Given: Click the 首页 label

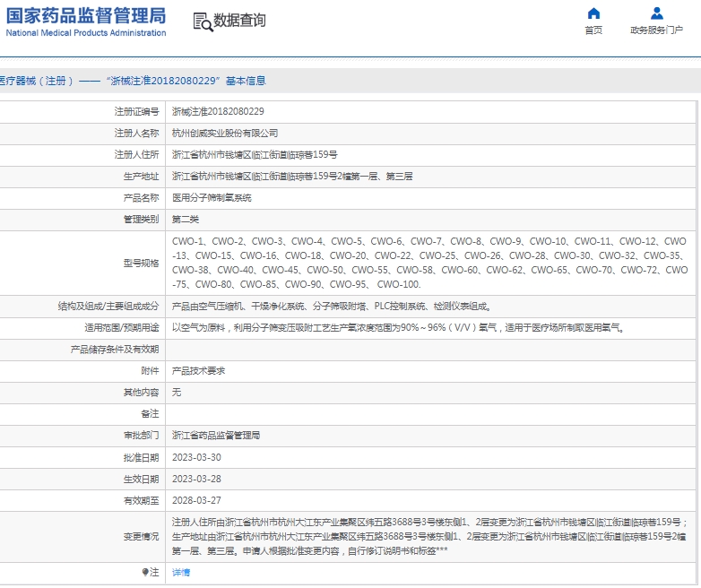Looking at the screenshot, I should click(593, 30).
